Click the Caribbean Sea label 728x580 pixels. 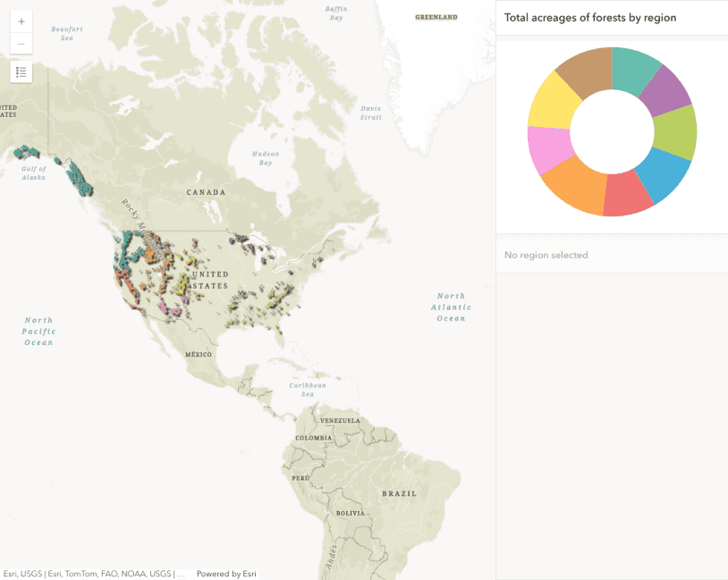pos(308,390)
